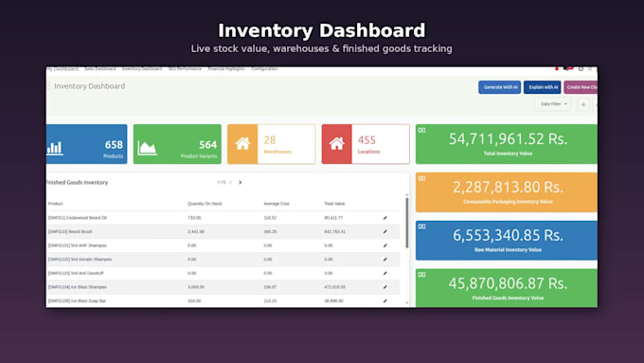Click the money icon on Total Inventory Value tile

[421, 130]
